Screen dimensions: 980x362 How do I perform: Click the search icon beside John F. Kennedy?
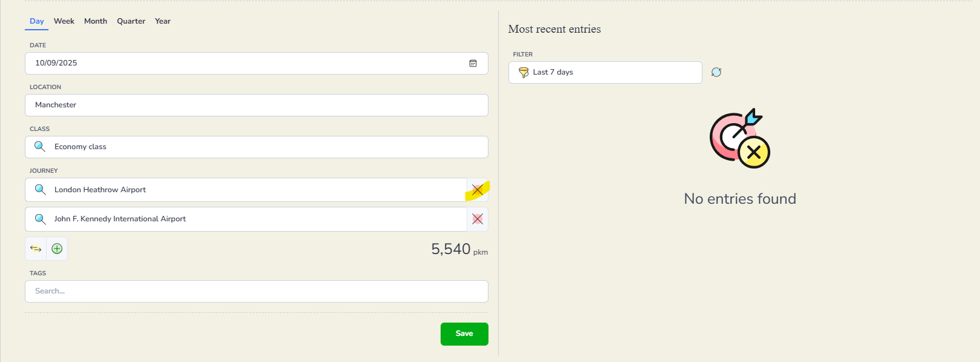tap(40, 219)
